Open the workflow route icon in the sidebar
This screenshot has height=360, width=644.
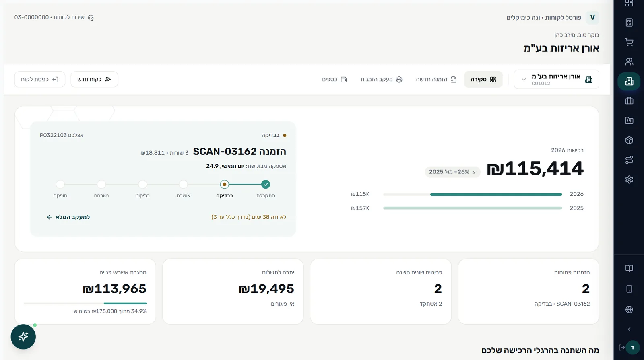629,160
